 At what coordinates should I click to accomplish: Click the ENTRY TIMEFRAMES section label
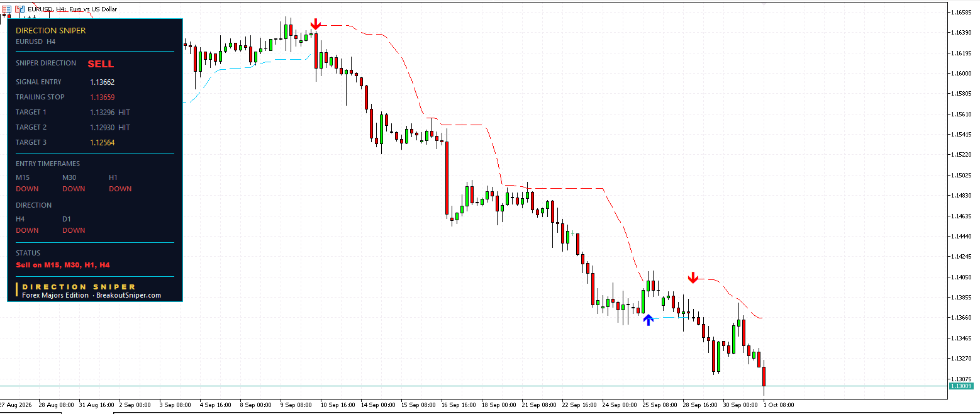(48, 164)
